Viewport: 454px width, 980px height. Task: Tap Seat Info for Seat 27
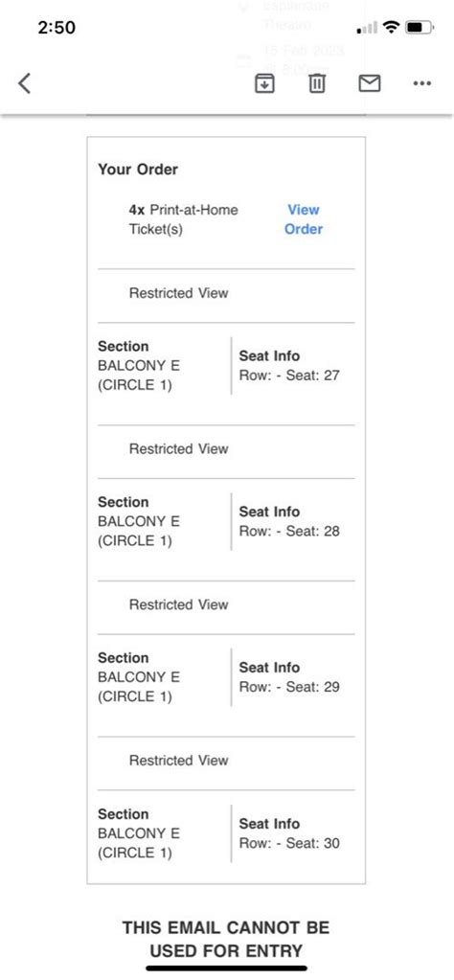coord(289,366)
